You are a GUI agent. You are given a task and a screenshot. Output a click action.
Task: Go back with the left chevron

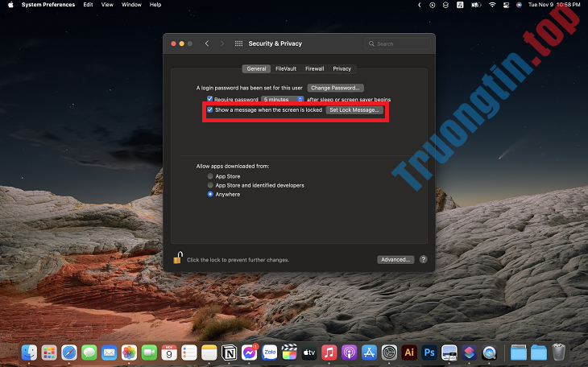pos(207,43)
